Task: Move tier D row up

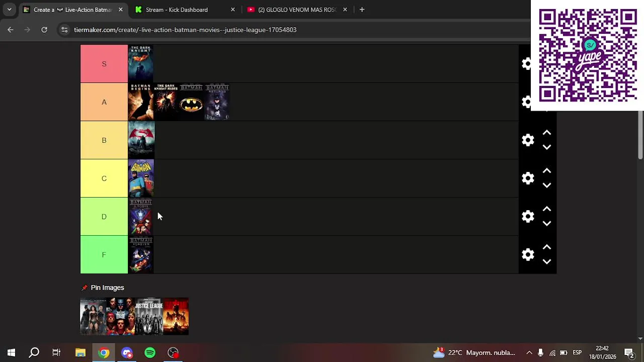Action: (547, 210)
